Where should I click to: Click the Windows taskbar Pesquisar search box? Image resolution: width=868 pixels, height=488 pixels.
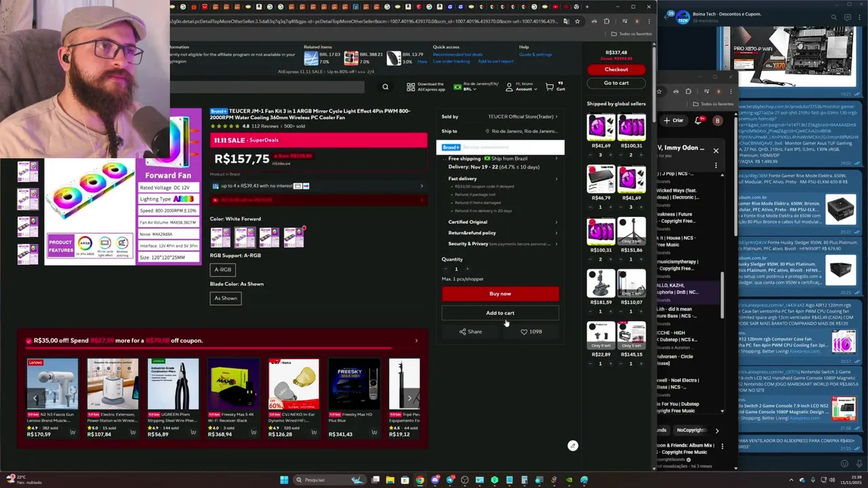(329, 480)
